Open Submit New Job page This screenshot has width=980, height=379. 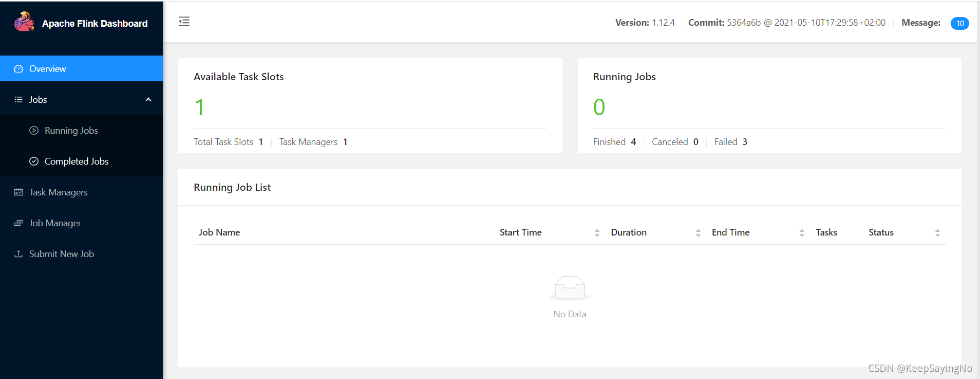[81, 254]
